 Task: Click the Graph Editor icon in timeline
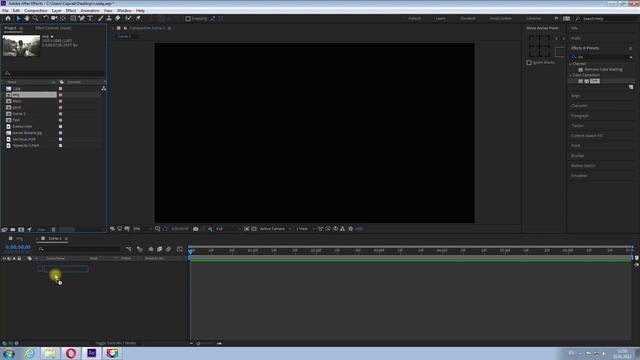click(x=180, y=249)
